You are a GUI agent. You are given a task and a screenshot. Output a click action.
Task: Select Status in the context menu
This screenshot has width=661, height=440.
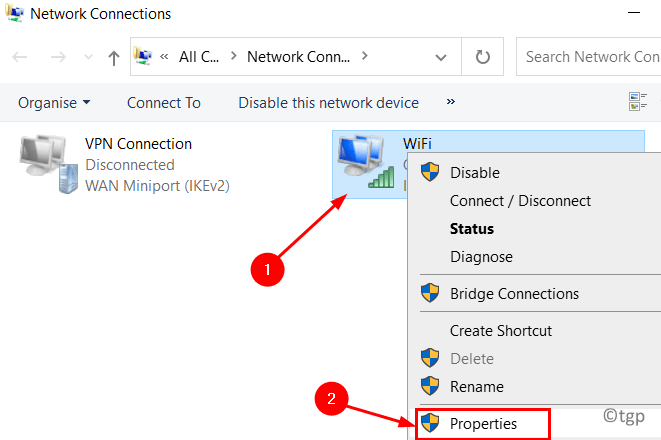coord(472,229)
